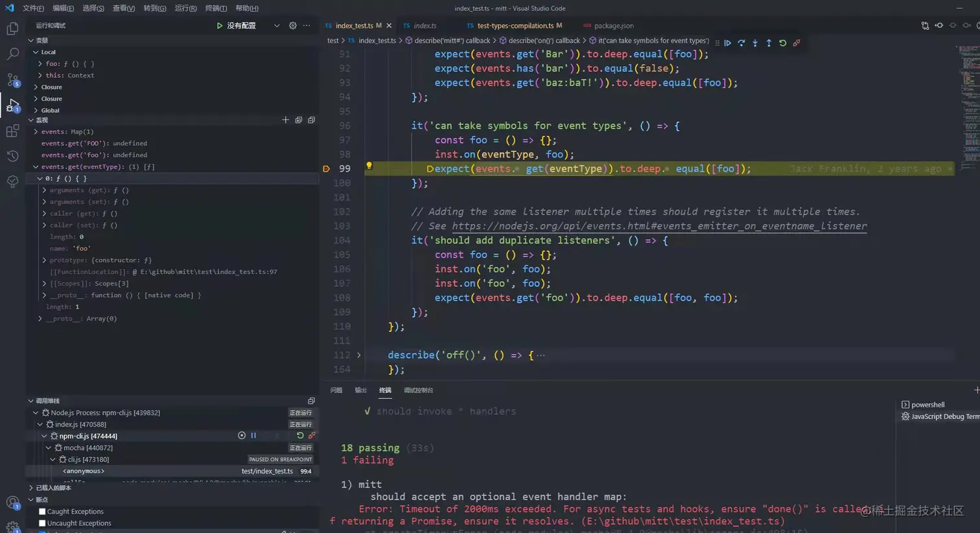This screenshot has height=533, width=980.
Task: Open the 查看(V) menu
Action: coord(124,8)
